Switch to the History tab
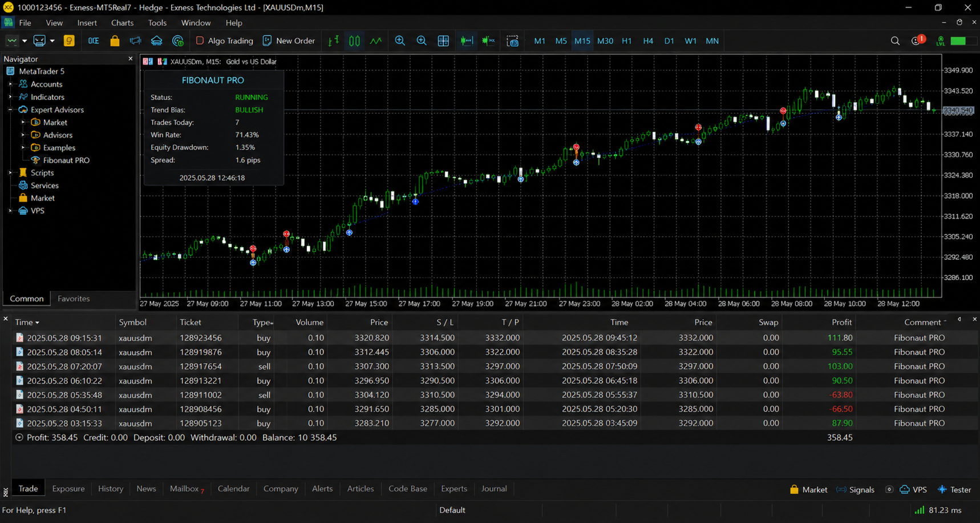Image resolution: width=980 pixels, height=523 pixels. (111, 489)
